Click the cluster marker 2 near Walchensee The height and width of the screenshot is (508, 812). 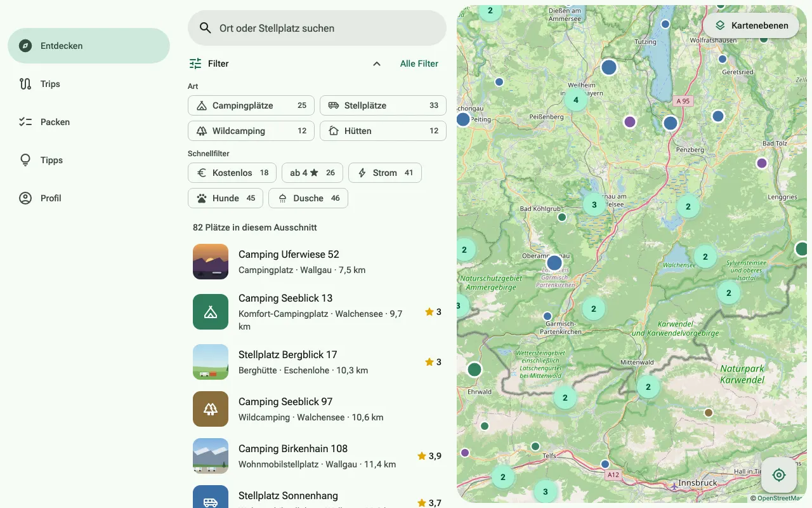coord(705,257)
